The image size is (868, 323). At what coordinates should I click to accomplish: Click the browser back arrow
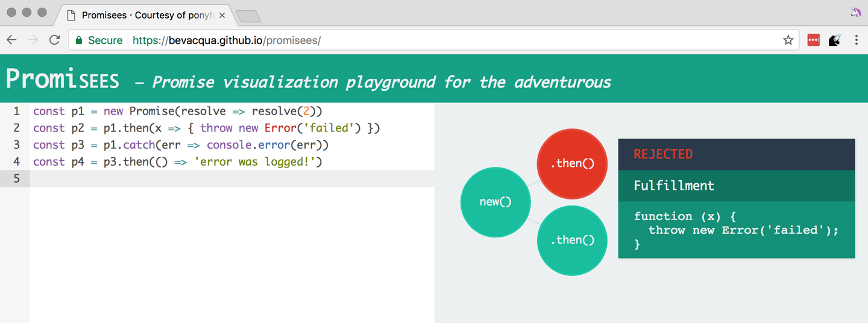point(11,40)
